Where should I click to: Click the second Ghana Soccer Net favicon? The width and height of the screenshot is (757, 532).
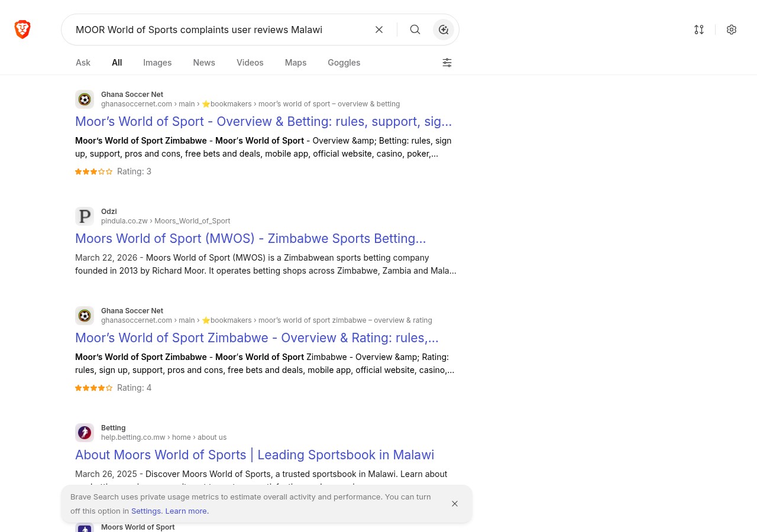[85, 316]
